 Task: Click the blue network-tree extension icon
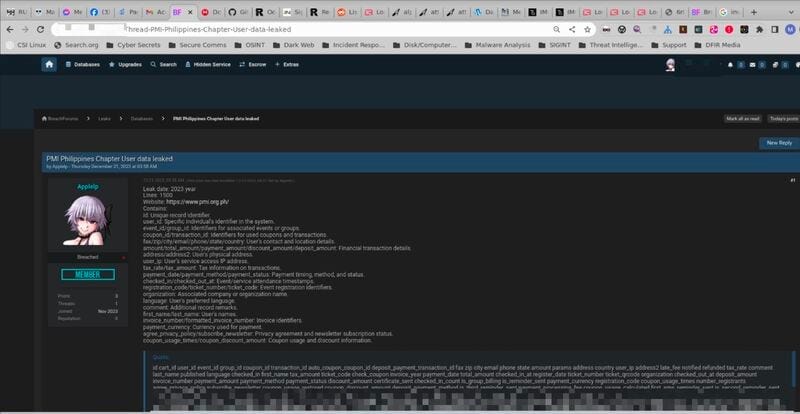point(667,30)
